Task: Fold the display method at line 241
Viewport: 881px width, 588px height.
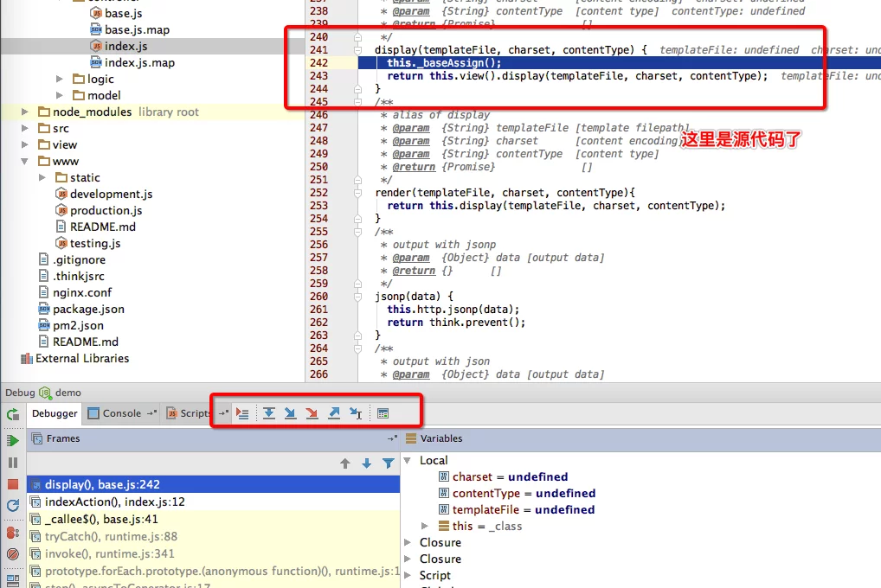Action: [x=358, y=50]
